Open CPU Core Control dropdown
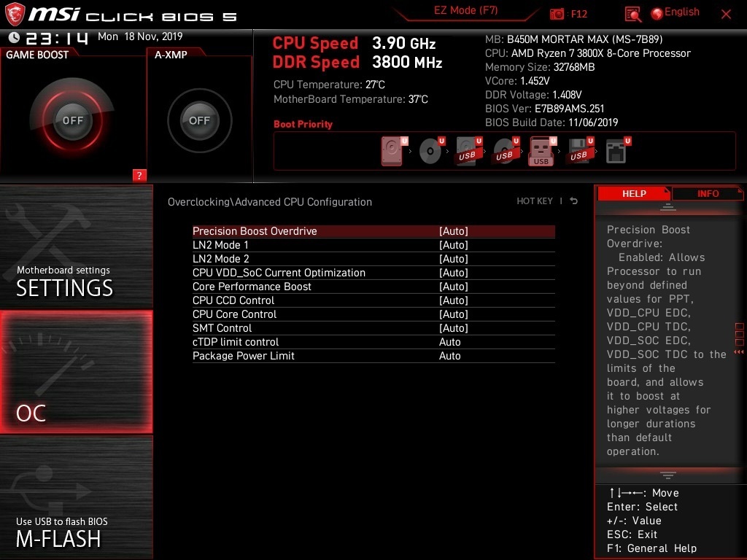Screen dimensions: 747x560 point(373,314)
